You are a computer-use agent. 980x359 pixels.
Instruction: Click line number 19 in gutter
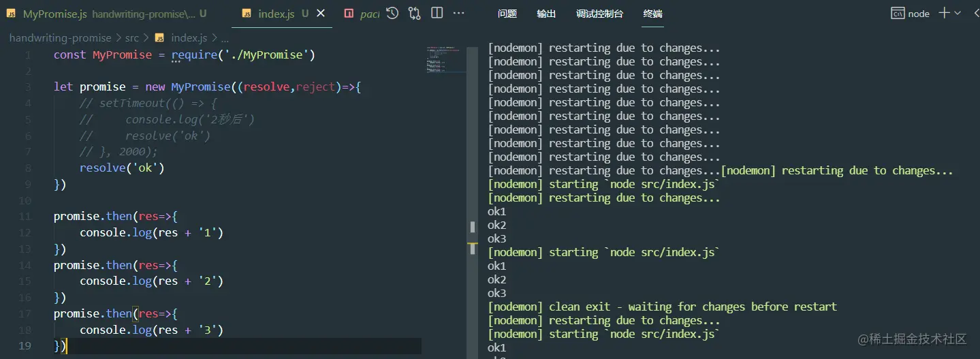point(25,346)
